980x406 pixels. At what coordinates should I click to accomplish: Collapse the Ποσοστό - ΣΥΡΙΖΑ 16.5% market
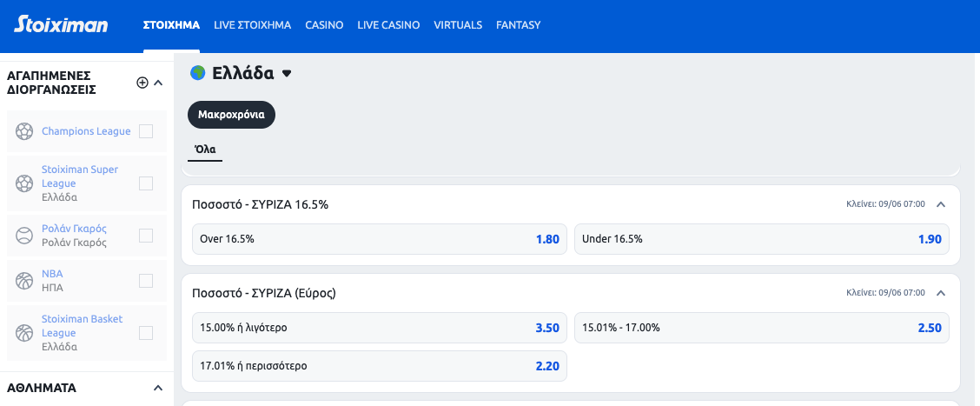pyautogui.click(x=941, y=204)
